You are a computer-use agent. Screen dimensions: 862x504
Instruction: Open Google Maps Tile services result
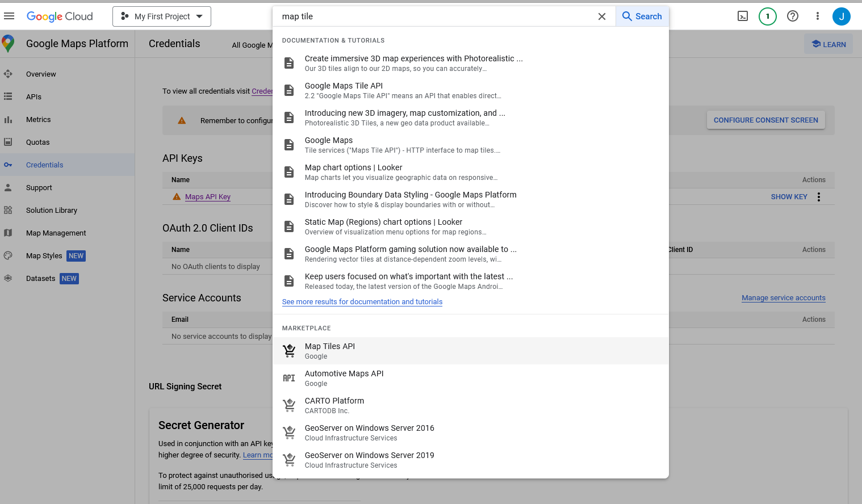tap(471, 145)
